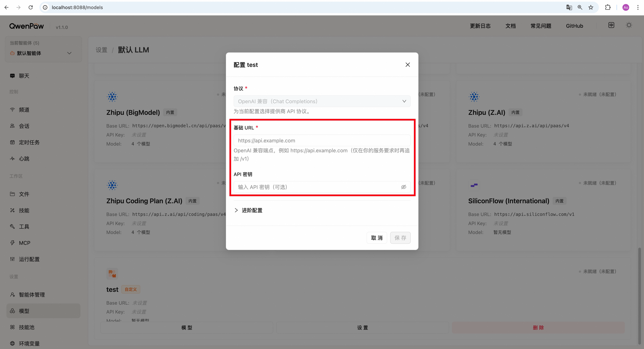Click the layout panel icon in header

click(x=611, y=25)
